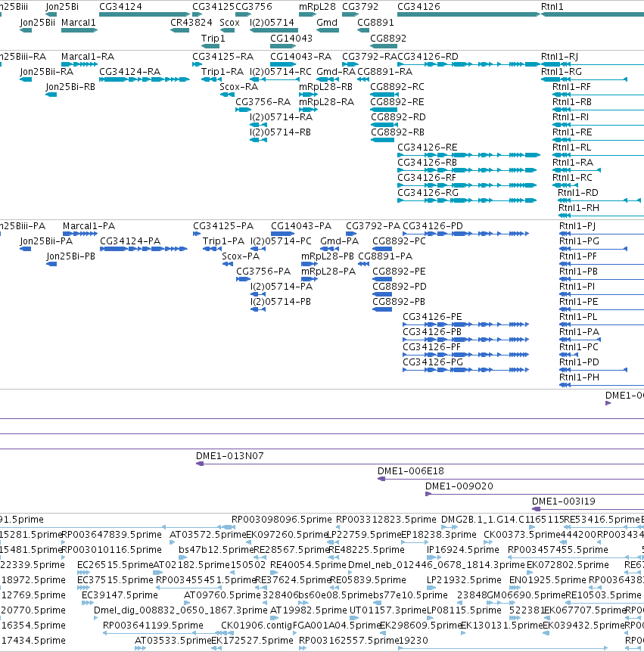Click transcript CG3756-RA

(263, 102)
